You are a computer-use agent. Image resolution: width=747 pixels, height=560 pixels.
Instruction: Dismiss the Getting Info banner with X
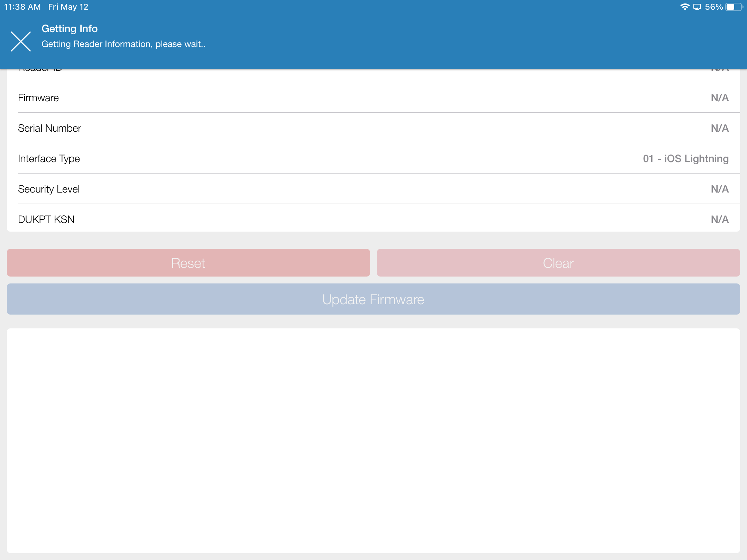click(21, 41)
